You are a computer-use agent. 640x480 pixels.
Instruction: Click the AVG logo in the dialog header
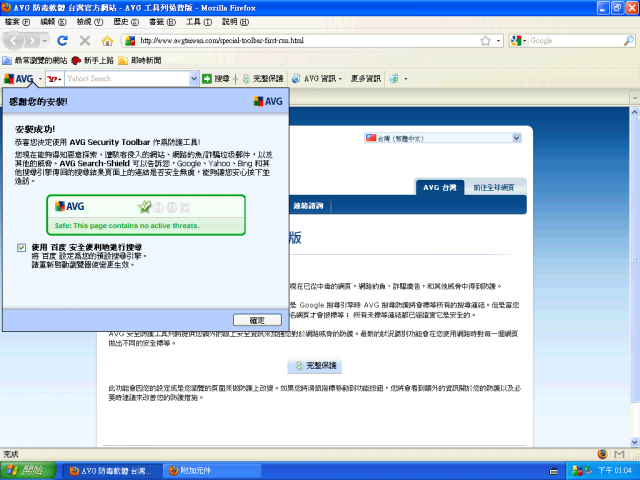point(268,101)
